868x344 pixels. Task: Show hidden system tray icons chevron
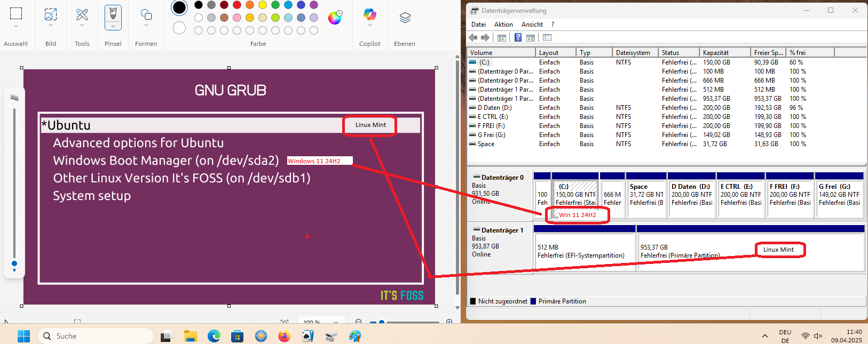point(765,336)
